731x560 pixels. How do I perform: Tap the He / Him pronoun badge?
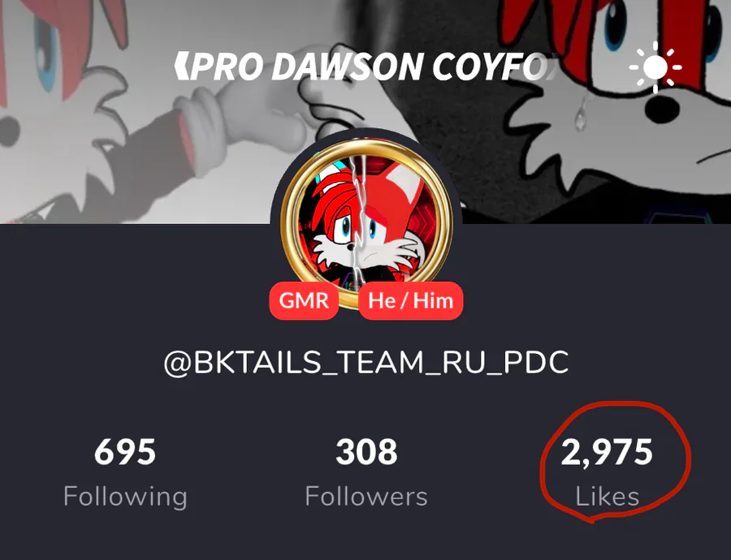[411, 300]
